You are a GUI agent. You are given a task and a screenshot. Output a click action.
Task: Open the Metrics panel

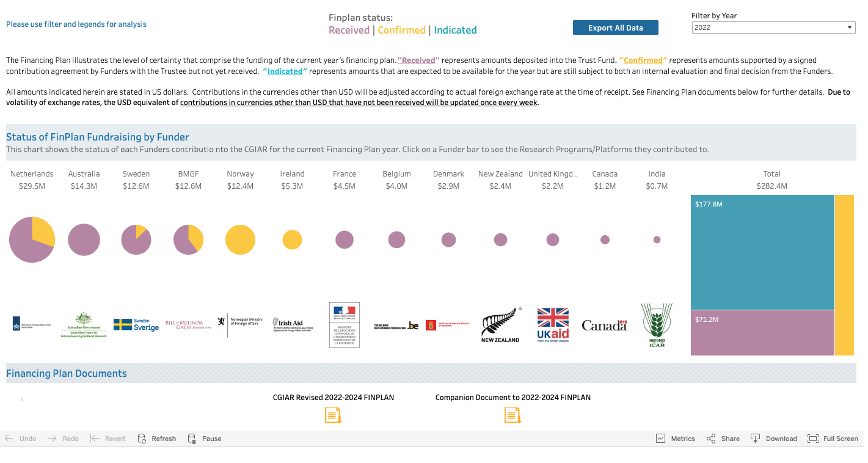[675, 439]
